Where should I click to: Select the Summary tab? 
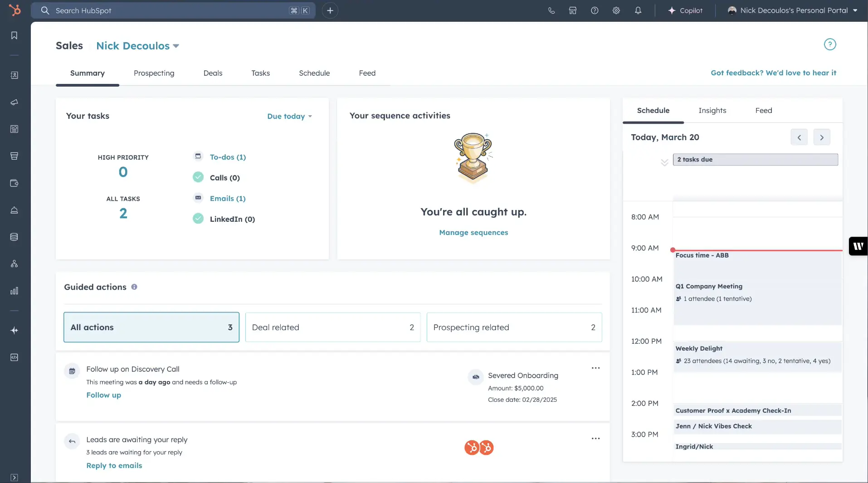(x=88, y=73)
